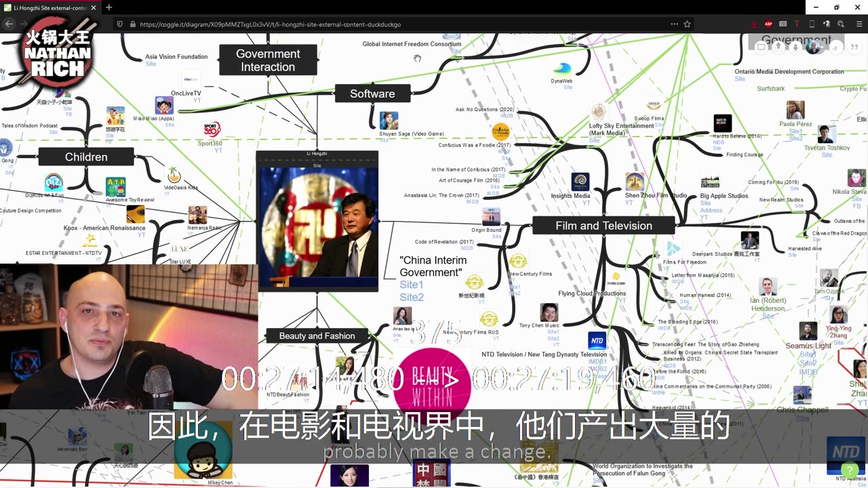Open Site1 link under China Interim Government

(x=412, y=285)
